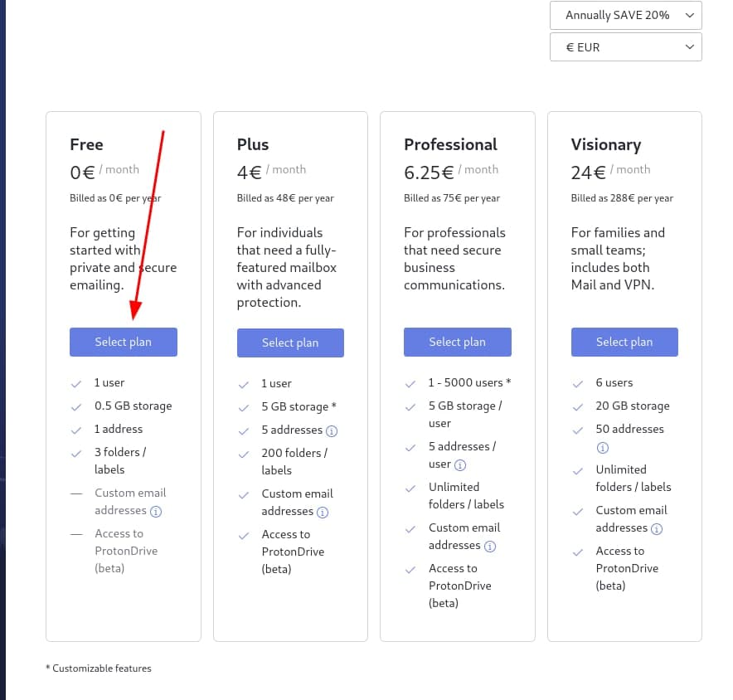Screen dimensions: 733x700
Task: Click the Visionary plan title
Action: click(x=605, y=144)
